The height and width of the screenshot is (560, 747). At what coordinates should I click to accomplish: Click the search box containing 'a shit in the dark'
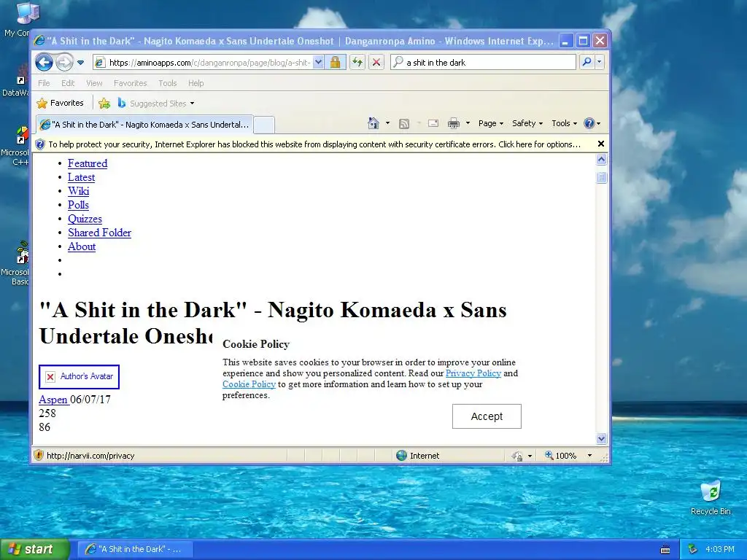coord(483,63)
